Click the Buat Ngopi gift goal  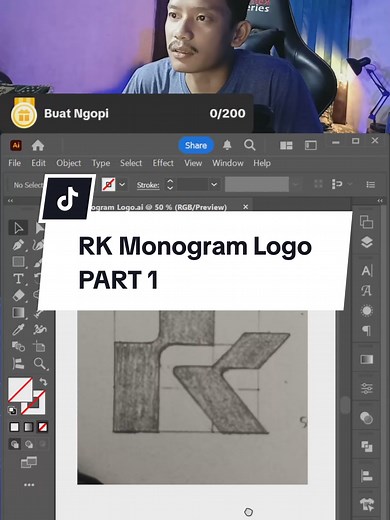click(127, 114)
